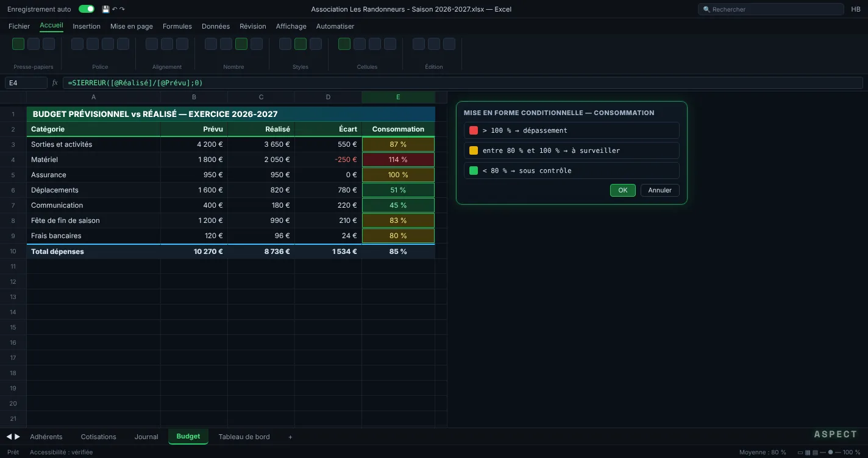
Task: Click the green sous contrôle color swatch
Action: tap(474, 171)
